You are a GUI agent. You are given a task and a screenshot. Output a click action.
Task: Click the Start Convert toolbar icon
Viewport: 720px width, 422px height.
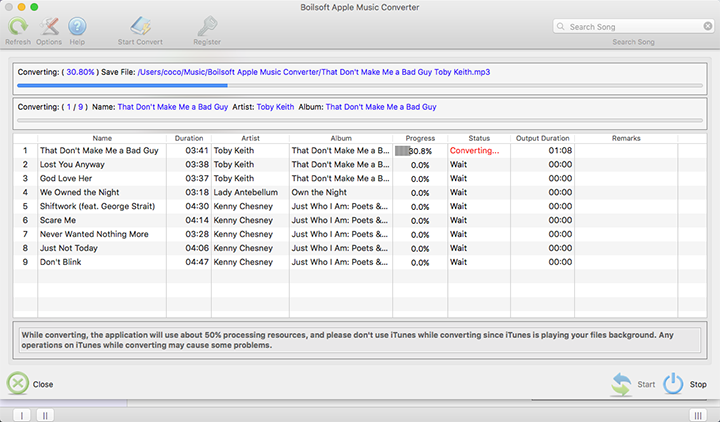pos(140,27)
